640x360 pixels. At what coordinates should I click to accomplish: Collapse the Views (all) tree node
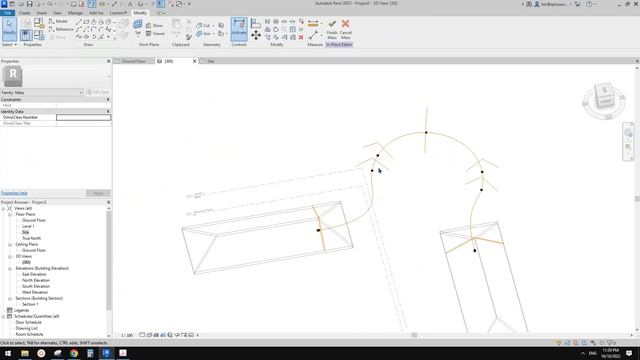(x=4, y=209)
